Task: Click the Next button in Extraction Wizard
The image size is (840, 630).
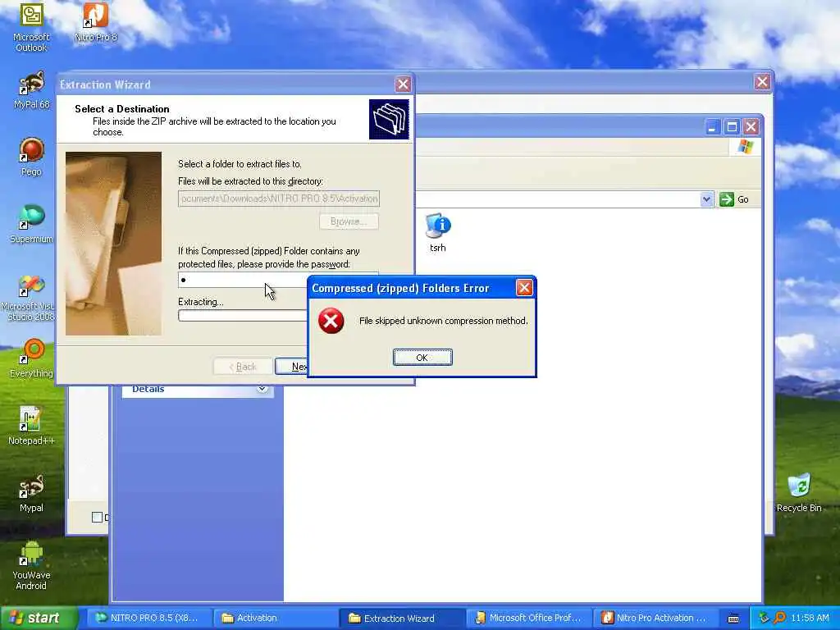Action: [291, 367]
